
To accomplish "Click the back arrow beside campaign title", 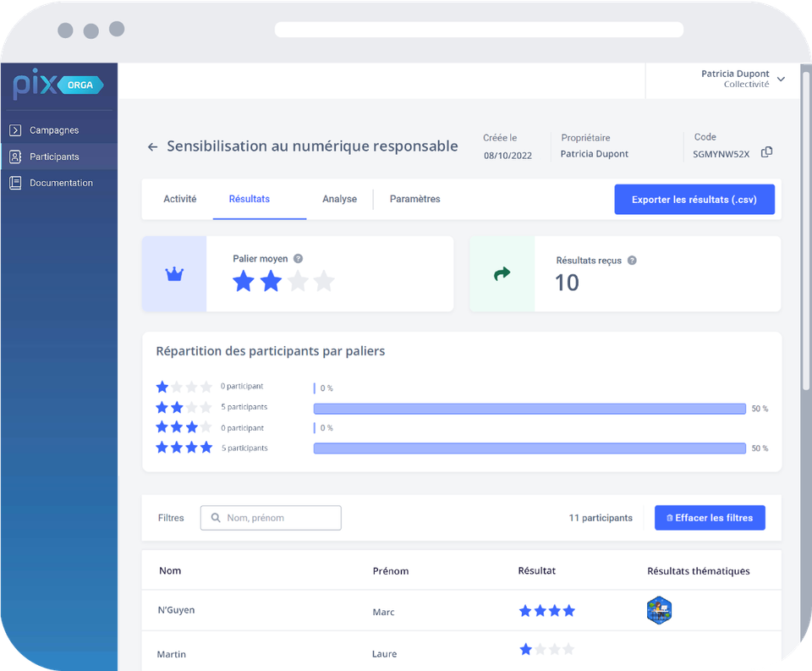I will (x=152, y=147).
